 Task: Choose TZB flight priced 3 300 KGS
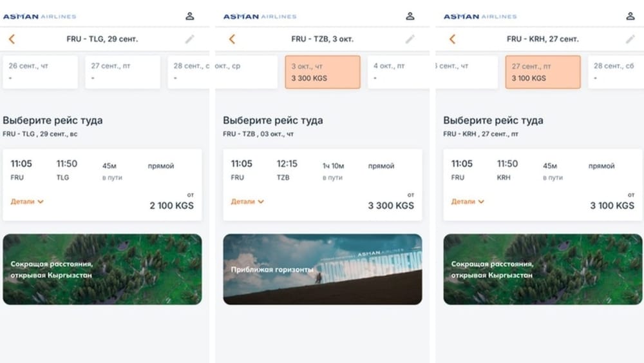click(x=323, y=184)
